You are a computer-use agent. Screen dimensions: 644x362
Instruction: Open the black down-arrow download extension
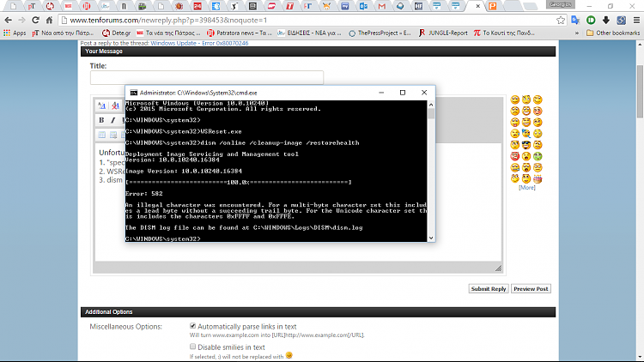coord(606,20)
